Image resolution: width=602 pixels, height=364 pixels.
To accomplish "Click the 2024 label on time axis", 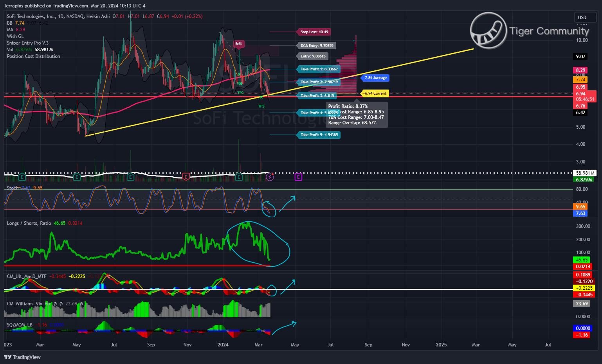I will (223, 345).
